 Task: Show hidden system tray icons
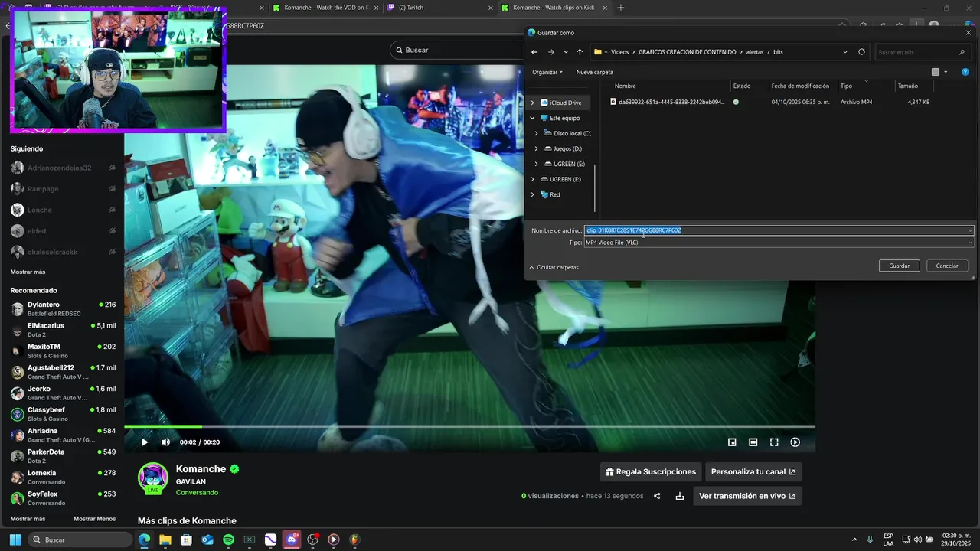[854, 540]
